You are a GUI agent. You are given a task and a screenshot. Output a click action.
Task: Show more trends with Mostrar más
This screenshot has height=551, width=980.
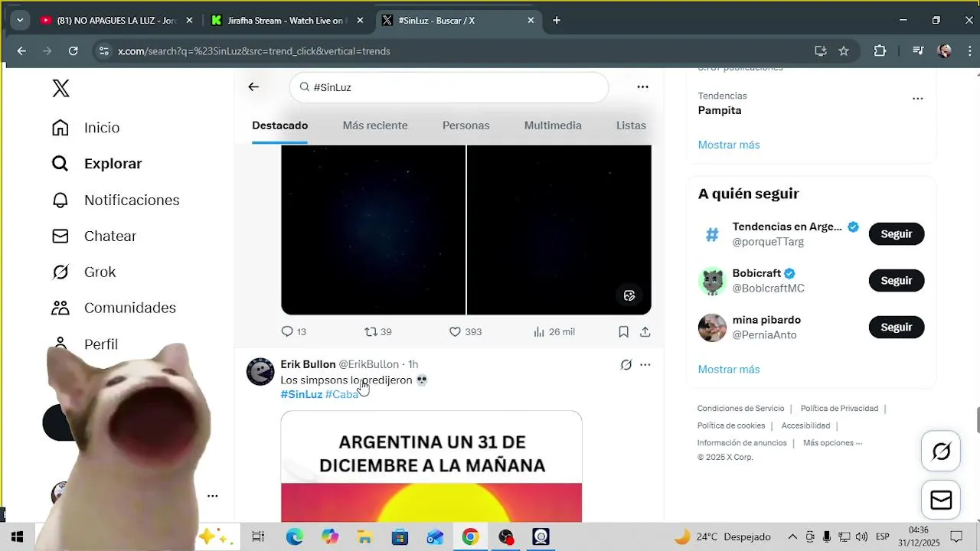coord(729,145)
